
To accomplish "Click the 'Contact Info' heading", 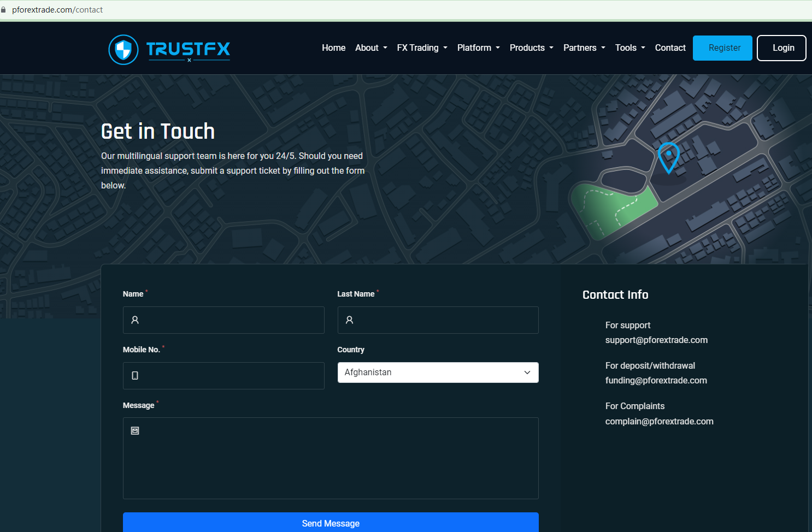I will tap(615, 295).
